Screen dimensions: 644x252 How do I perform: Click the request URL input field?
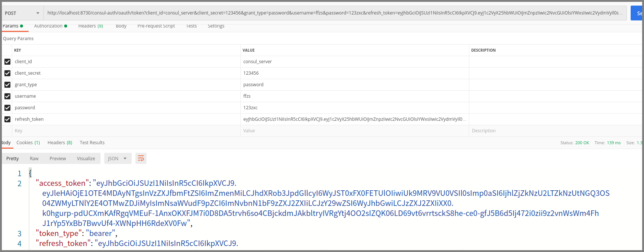pos(335,13)
